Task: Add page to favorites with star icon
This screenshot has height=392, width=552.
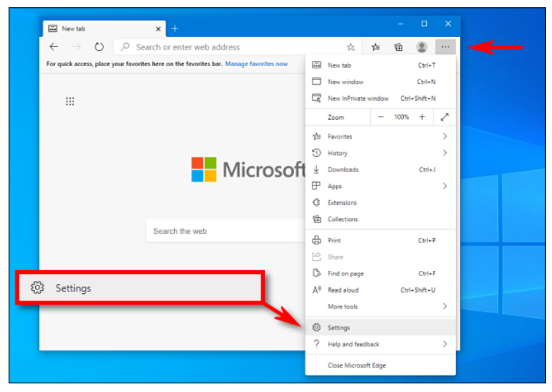Action: (351, 47)
